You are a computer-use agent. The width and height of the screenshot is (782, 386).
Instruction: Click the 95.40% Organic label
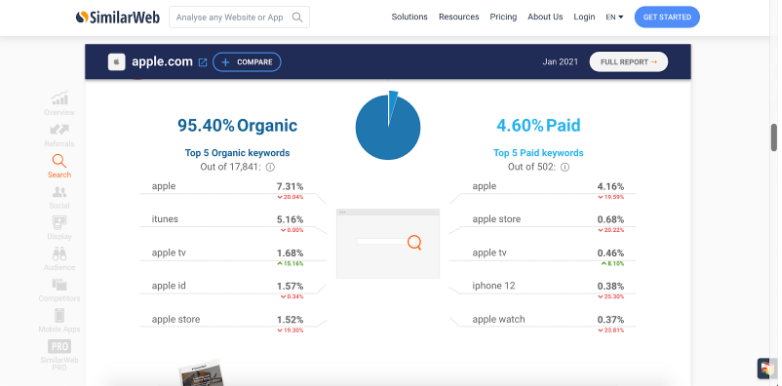click(x=237, y=125)
